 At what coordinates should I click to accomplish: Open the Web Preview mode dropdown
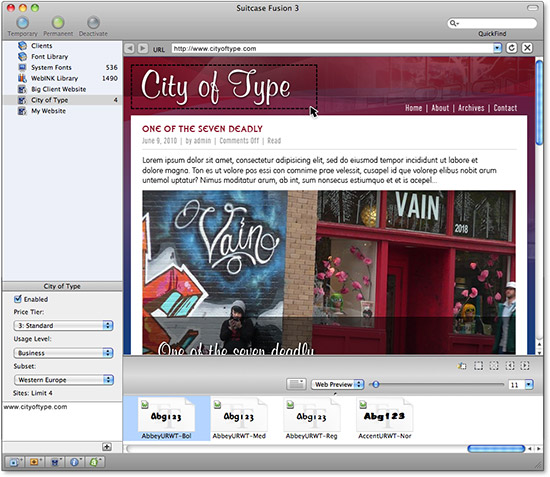point(337,384)
